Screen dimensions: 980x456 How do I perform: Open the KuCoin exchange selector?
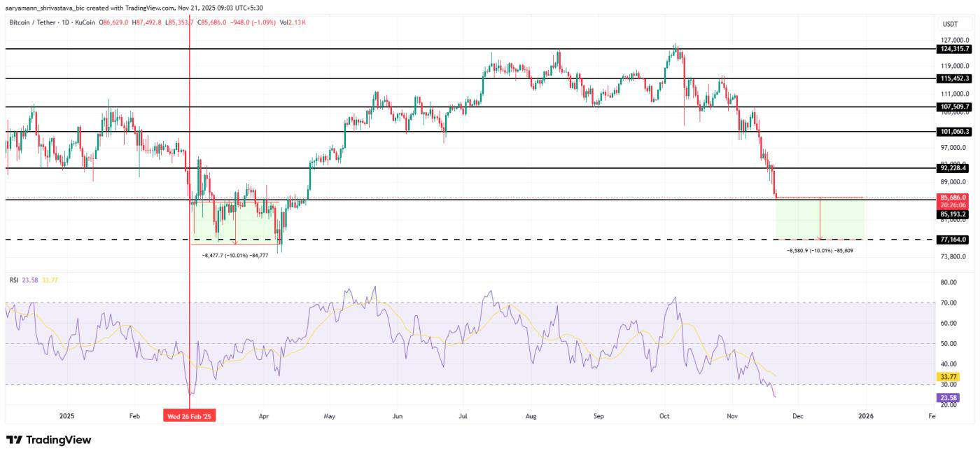point(84,22)
